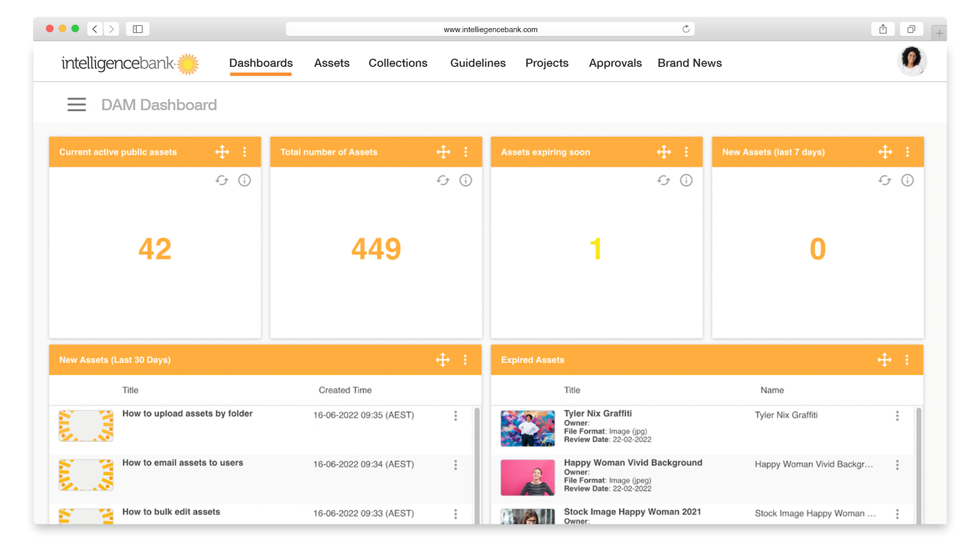The image size is (980, 551).
Task: Open the Projects tab
Action: 547,63
